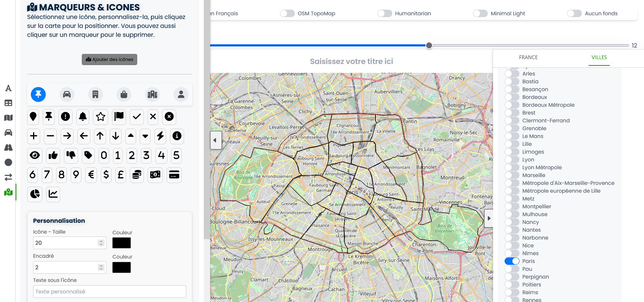Pick the pie chart marker icon
644x302 pixels.
pos(35,194)
